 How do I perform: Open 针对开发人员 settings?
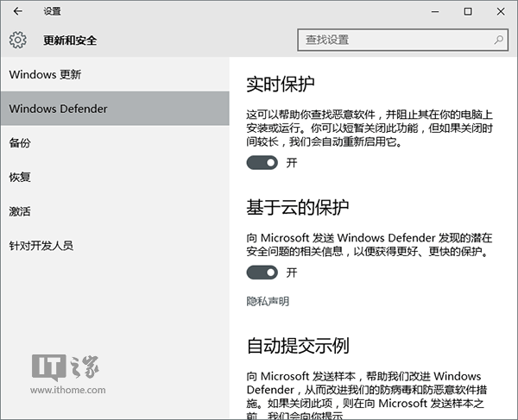click(41, 246)
